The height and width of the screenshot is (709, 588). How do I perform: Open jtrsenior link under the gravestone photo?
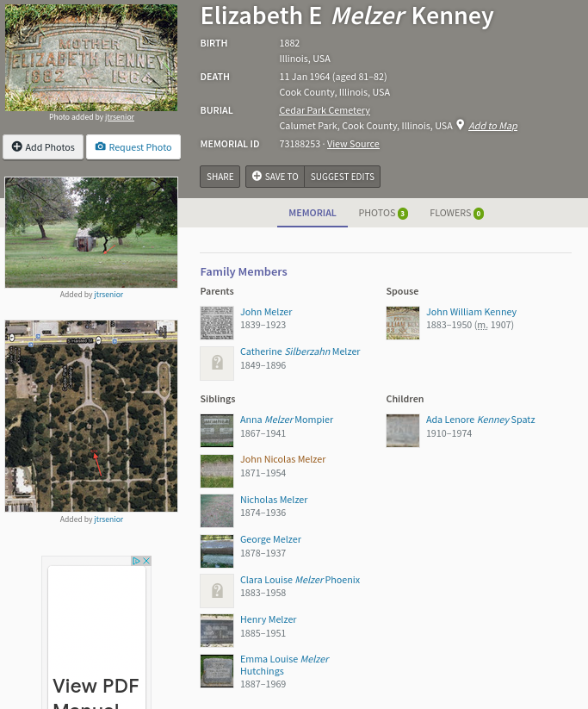pyautogui.click(x=120, y=116)
